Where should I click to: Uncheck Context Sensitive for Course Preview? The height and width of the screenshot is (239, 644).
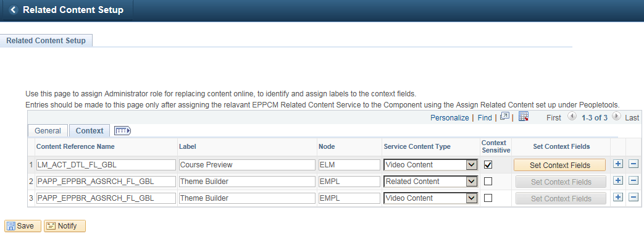point(488,165)
